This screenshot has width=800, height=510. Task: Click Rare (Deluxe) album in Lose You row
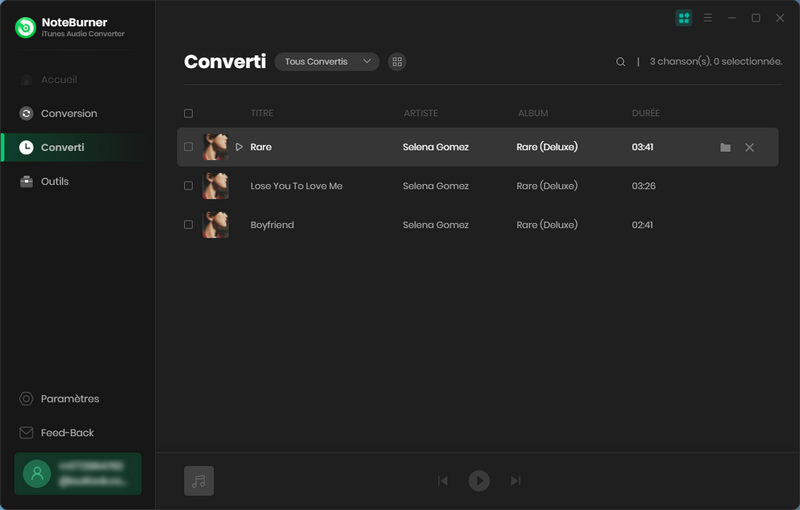[x=547, y=186]
